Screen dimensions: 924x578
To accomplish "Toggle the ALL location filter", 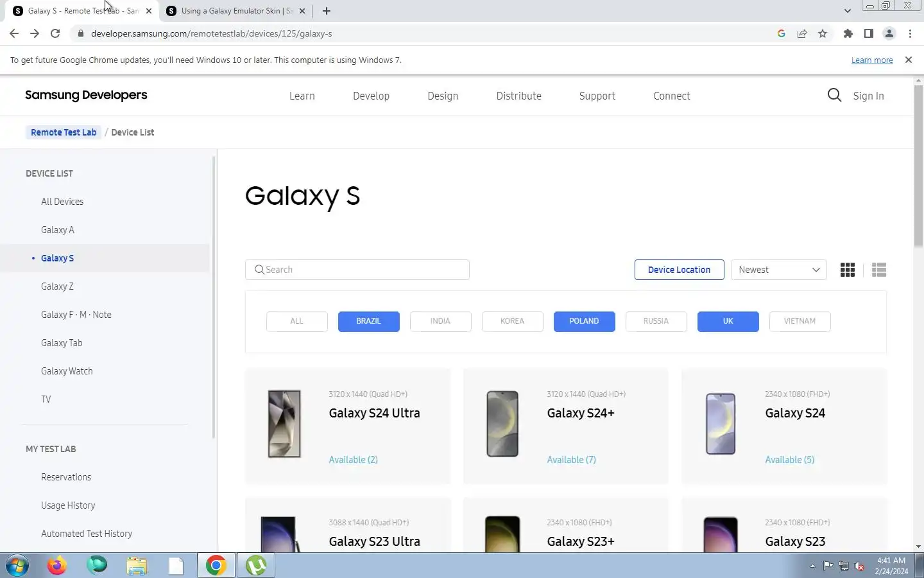I will pos(297,321).
